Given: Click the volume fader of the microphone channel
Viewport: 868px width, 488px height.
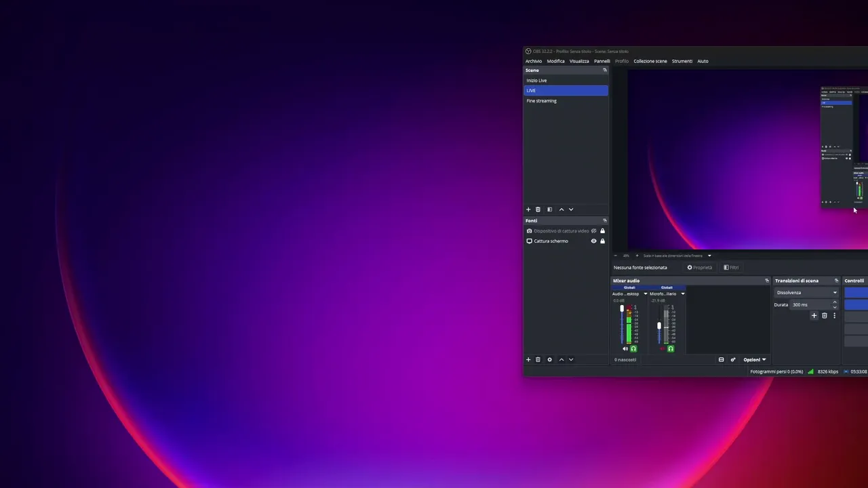Looking at the screenshot, I should (x=659, y=326).
